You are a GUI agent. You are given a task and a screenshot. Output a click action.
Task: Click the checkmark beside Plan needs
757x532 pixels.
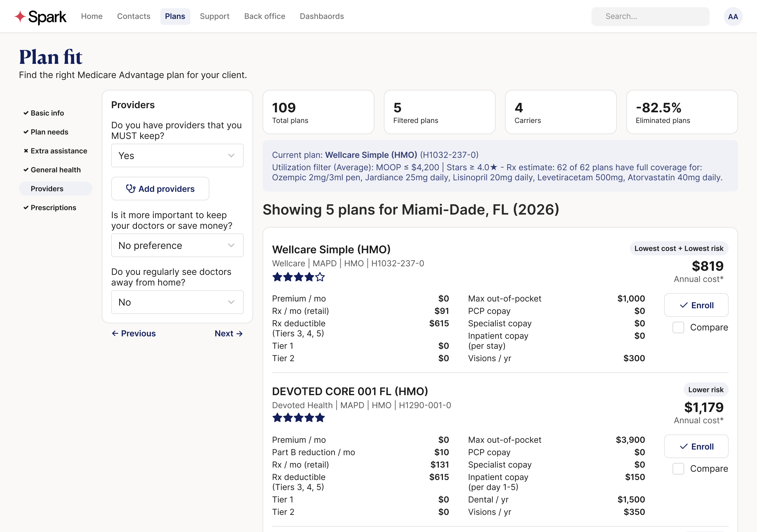pos(26,132)
